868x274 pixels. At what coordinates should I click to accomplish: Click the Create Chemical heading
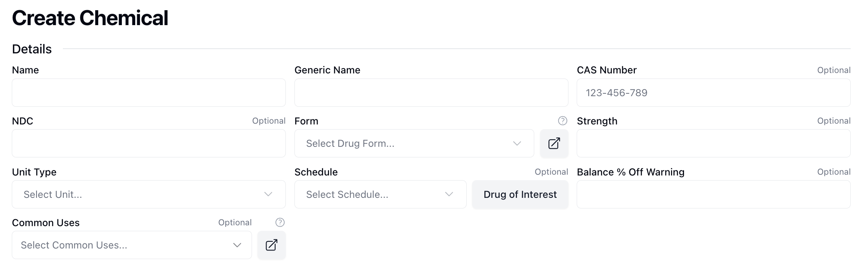(90, 18)
